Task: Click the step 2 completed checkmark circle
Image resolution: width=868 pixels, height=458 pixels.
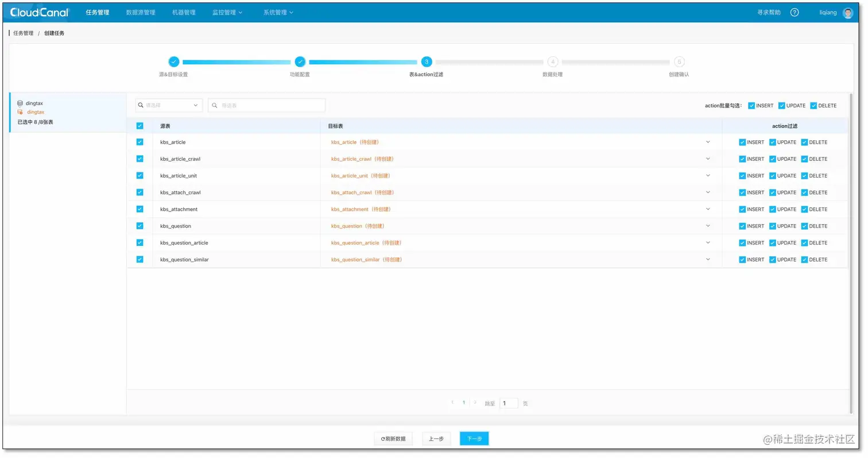Action: [300, 61]
